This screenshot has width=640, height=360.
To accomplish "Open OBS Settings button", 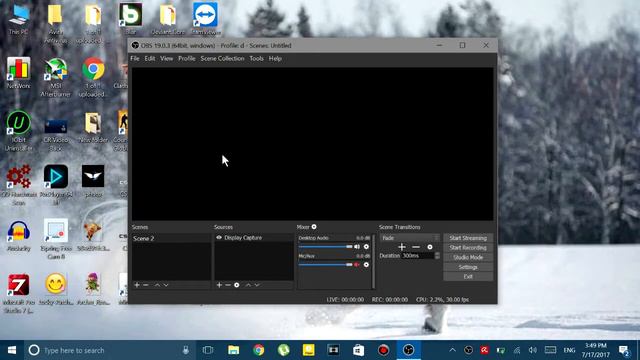I will 468,267.
